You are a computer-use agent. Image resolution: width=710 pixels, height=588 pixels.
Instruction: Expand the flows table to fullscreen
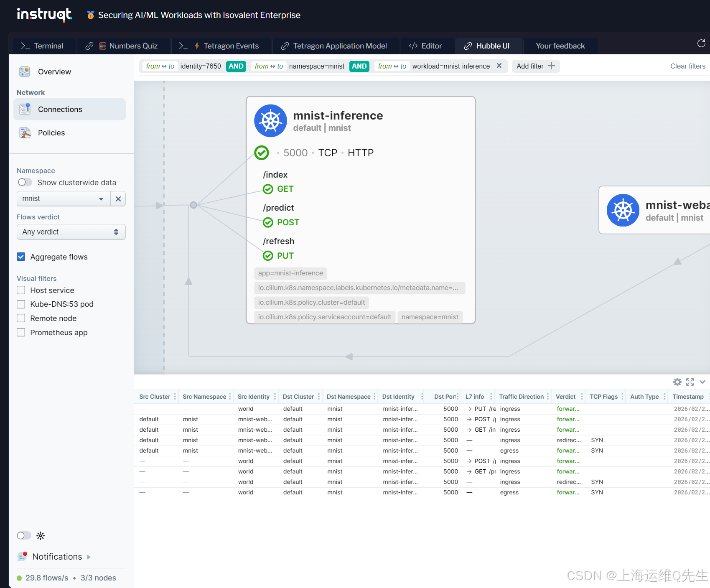point(690,382)
